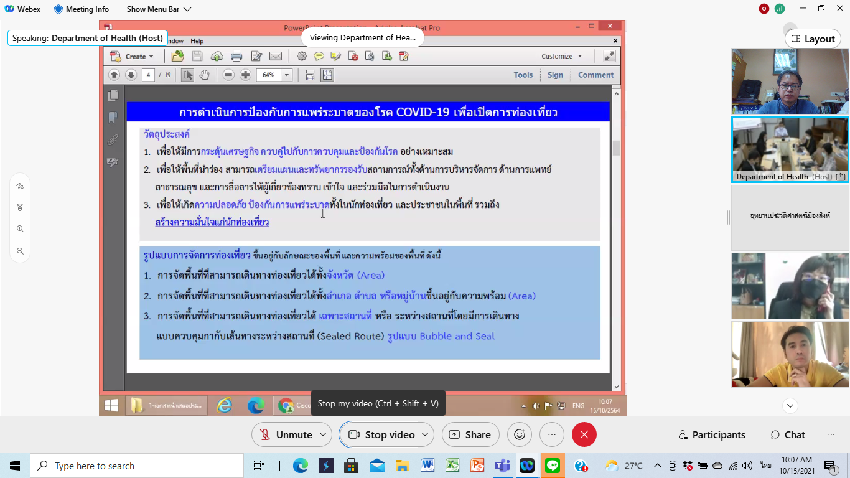Click the zoom in control on shared content

pos(21,227)
